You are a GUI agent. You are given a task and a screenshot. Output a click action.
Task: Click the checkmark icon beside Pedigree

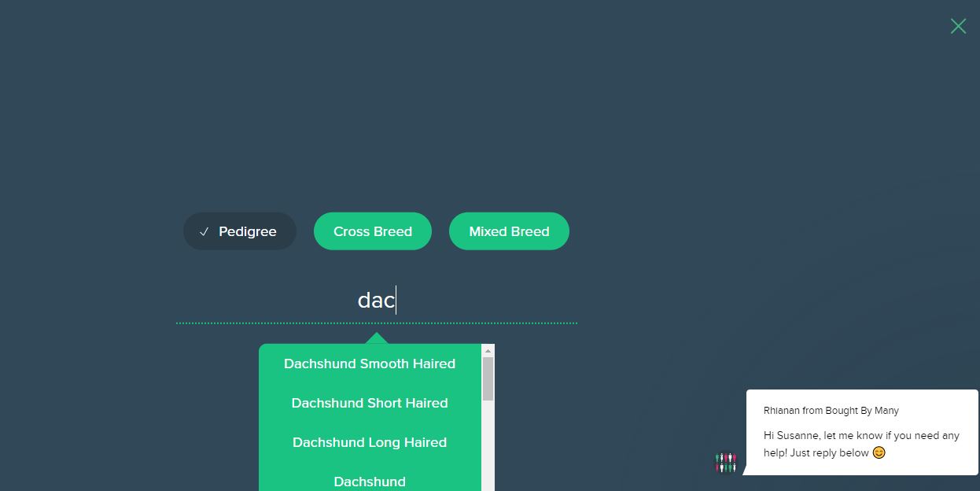pyautogui.click(x=204, y=232)
